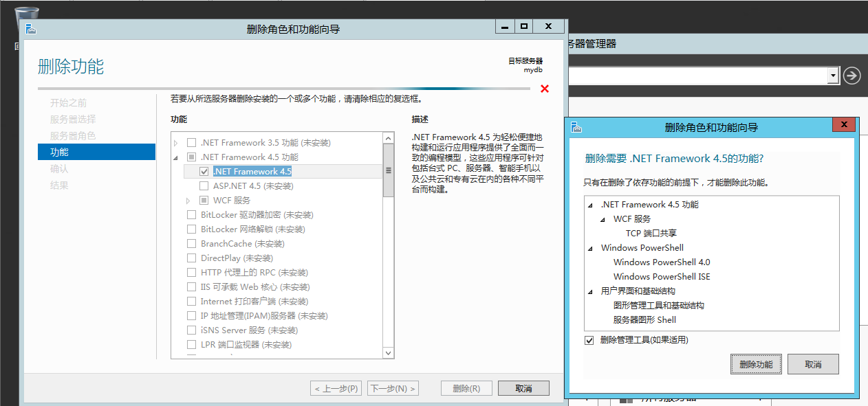
Task: Expand WCF 服务 node in feature list
Action: [188, 201]
